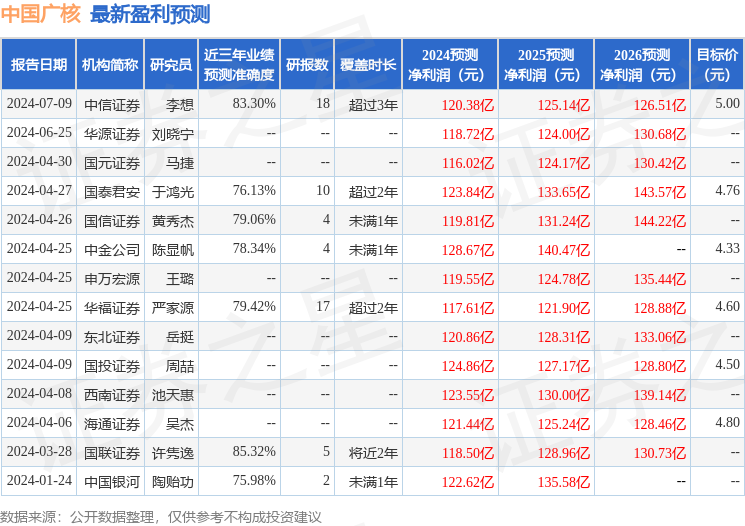The image size is (745, 526).
Task: Click target price 4.80
Action: 728,422
